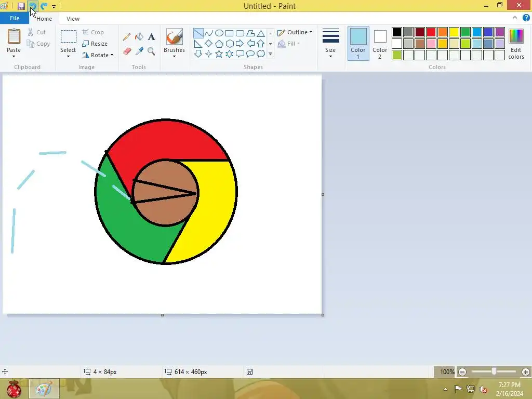Pick the Right arrow shape
Viewport: 532px width, 399px height.
pyautogui.click(x=240, y=44)
